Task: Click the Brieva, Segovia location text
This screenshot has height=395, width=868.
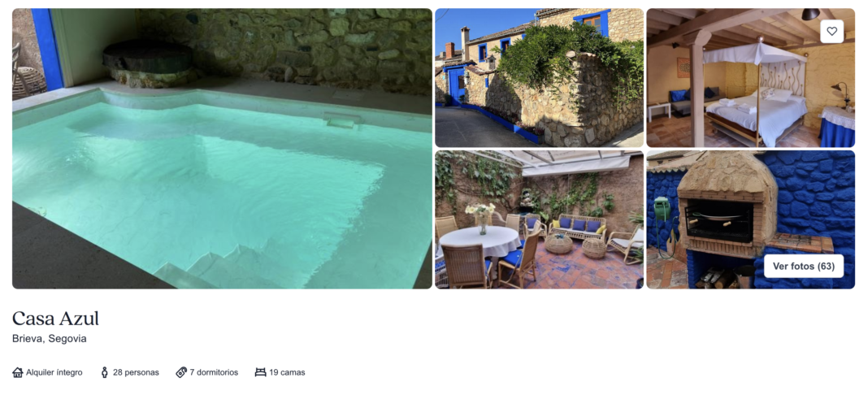Action: coord(50,339)
